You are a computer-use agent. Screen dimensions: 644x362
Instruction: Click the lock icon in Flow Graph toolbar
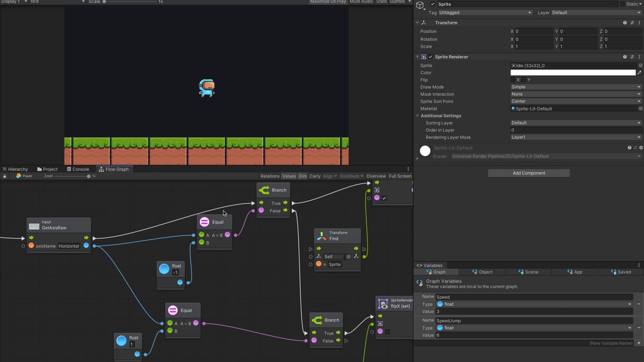point(5,176)
